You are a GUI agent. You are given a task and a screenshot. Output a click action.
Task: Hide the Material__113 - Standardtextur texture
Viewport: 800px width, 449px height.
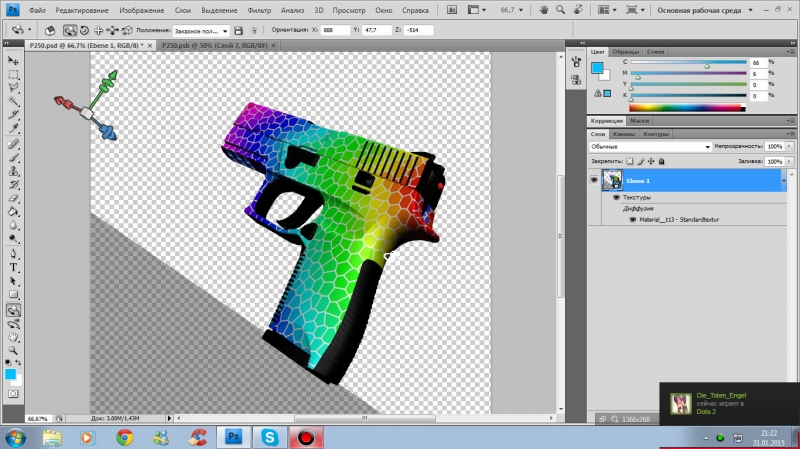point(633,219)
